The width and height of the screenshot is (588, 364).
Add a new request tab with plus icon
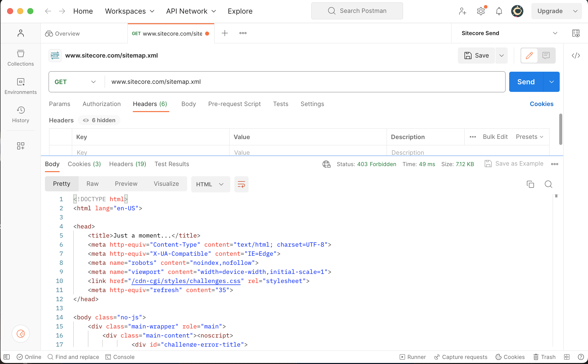point(225,33)
